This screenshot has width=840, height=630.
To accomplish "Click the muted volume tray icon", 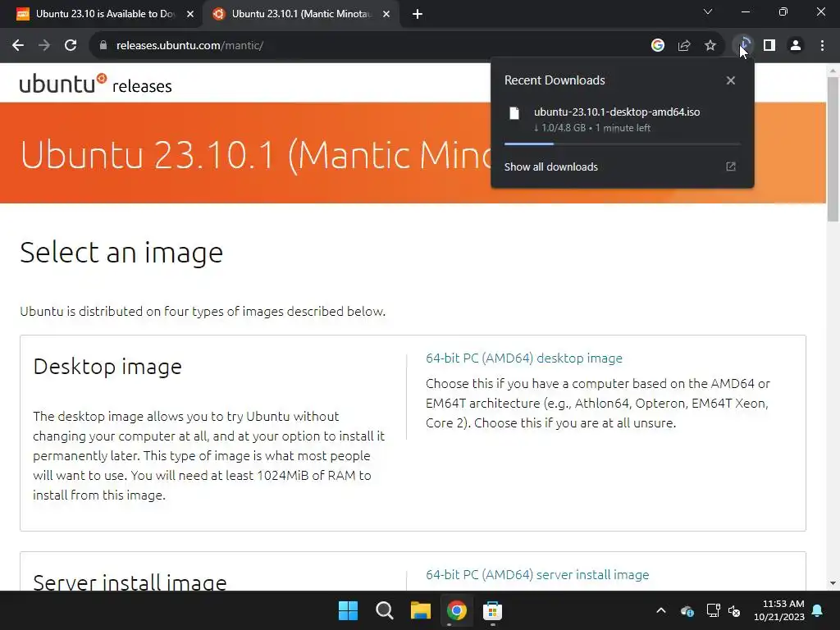I will [x=734, y=610].
